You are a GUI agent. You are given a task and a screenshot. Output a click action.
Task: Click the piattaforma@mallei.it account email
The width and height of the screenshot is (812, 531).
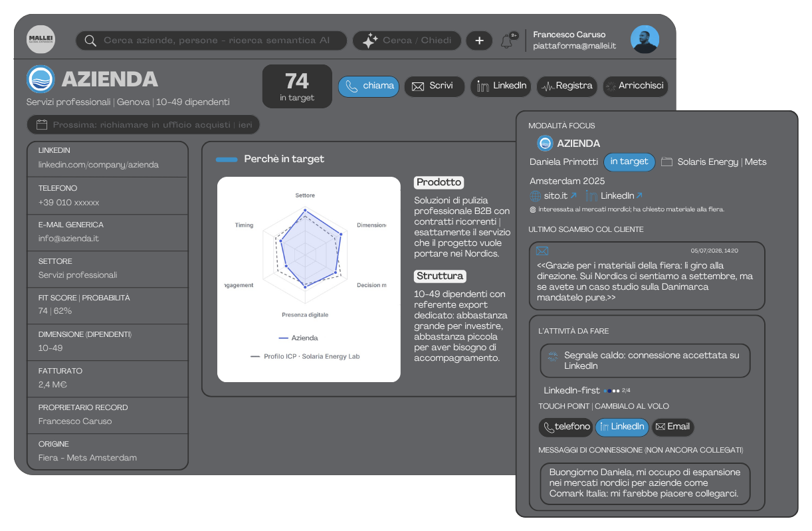pos(575,47)
